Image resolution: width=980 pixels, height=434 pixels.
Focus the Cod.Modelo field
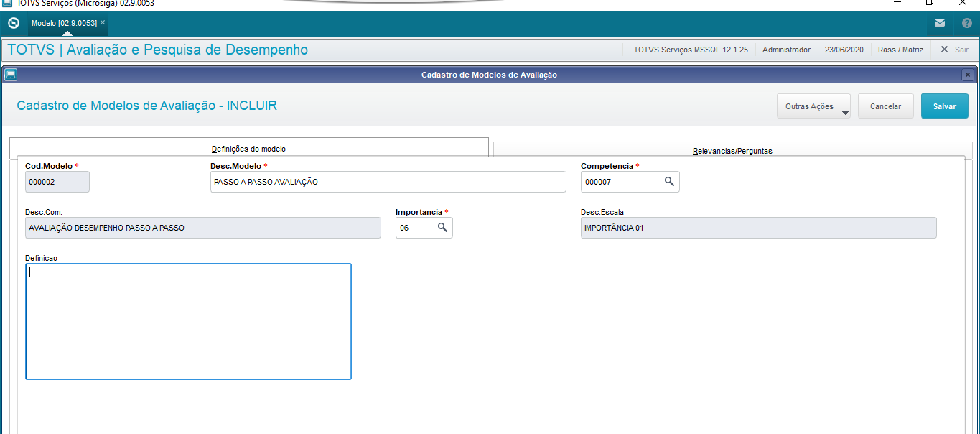(x=57, y=182)
